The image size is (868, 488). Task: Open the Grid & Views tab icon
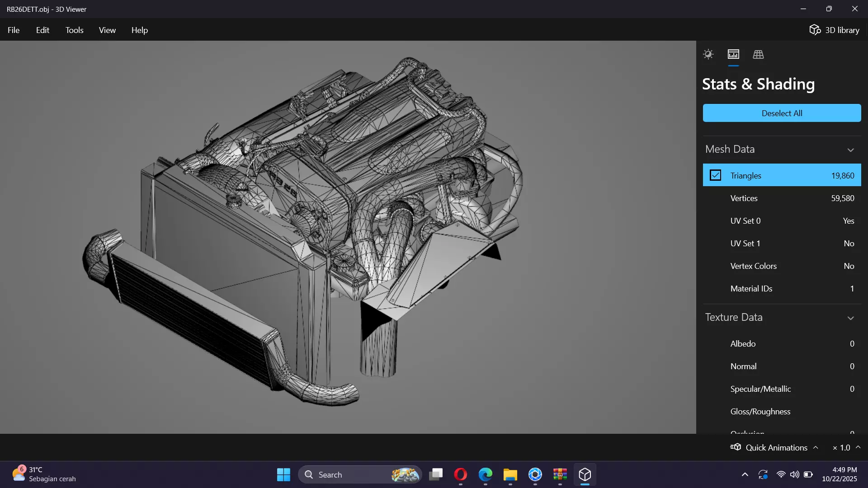click(x=758, y=55)
